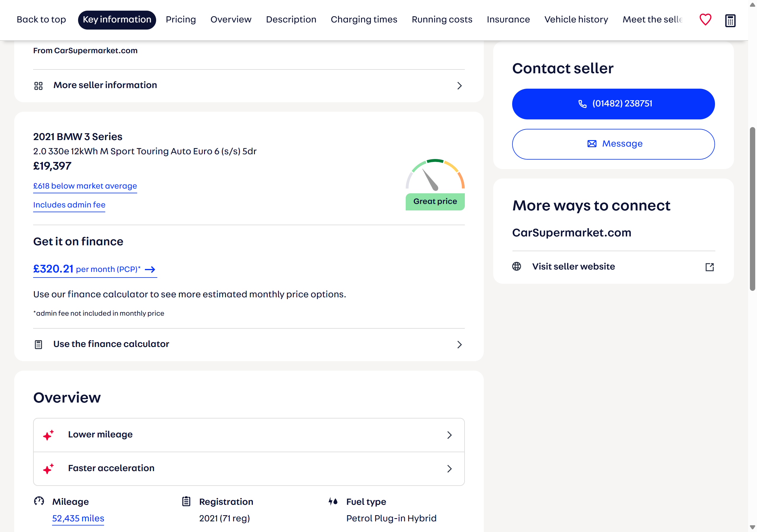Jump to the Overview tab
This screenshot has height=532, width=757.
231,20
